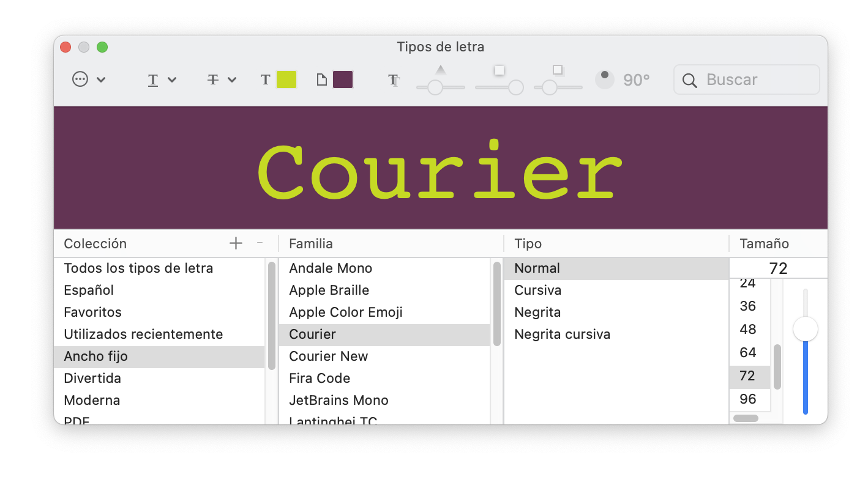This screenshot has height=477, width=868.
Task: Click the size list horizontal scrollbar
Action: click(746, 418)
